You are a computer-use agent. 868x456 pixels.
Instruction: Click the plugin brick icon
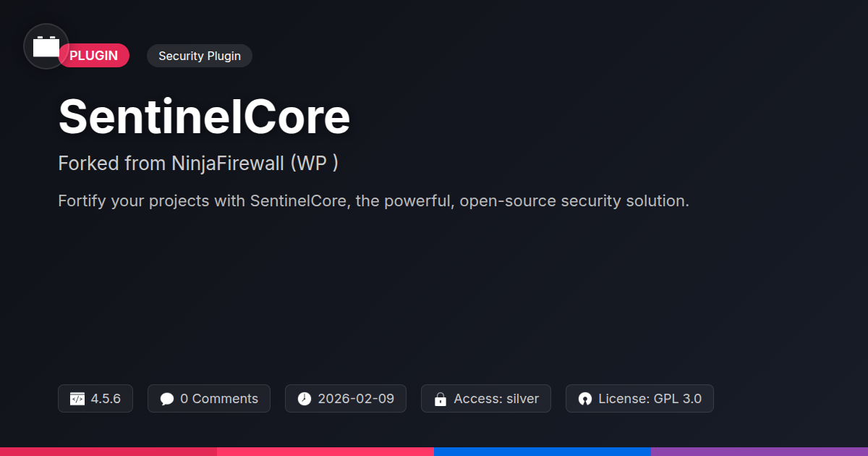click(46, 46)
